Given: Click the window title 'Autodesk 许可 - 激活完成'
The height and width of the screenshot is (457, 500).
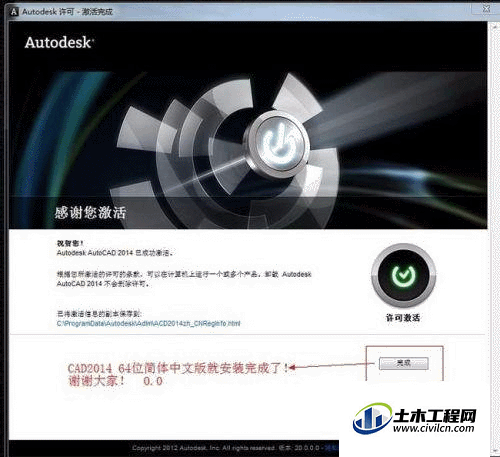Looking at the screenshot, I should (x=67, y=12).
